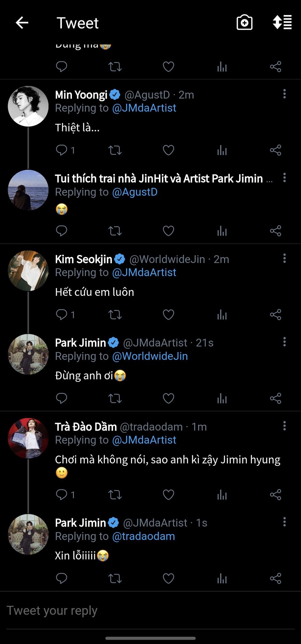Image resolution: width=301 pixels, height=644 pixels.
Task: Open the sort replies icon in header
Action: coord(282,22)
